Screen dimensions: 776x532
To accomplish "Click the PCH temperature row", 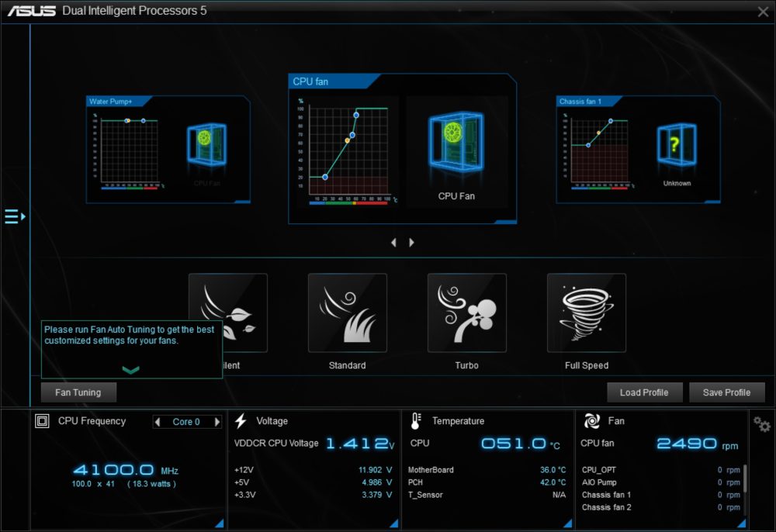I will (x=487, y=482).
